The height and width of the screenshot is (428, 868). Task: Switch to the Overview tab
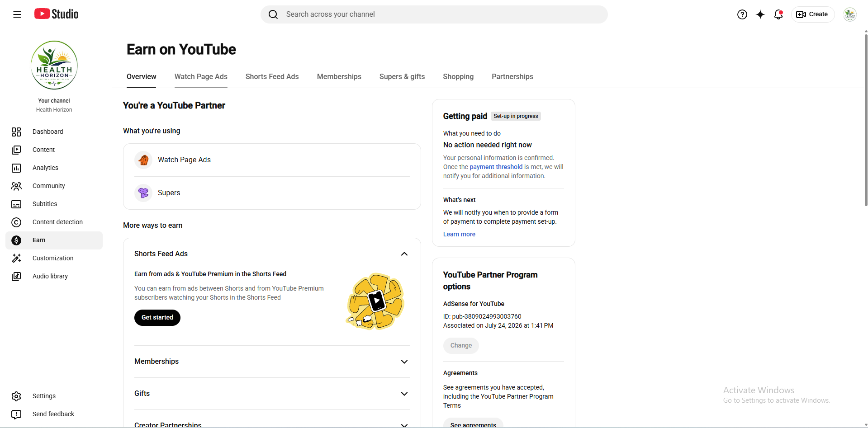142,77
